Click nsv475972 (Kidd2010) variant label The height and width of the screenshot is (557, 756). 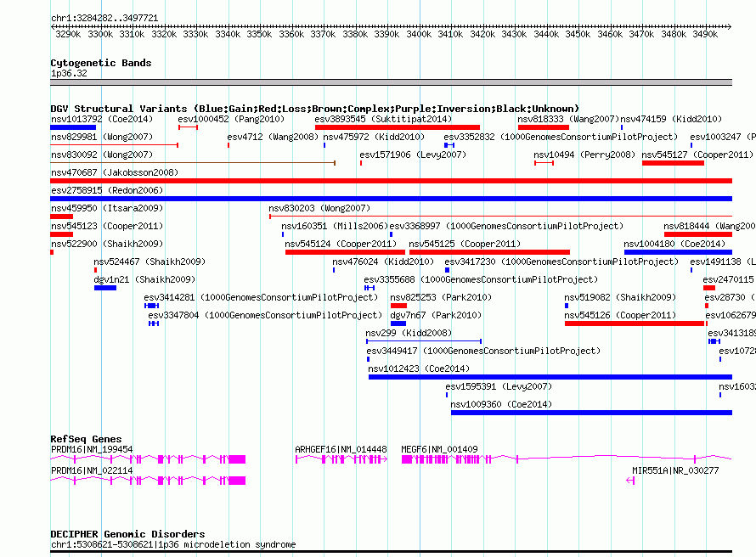pyautogui.click(x=374, y=137)
